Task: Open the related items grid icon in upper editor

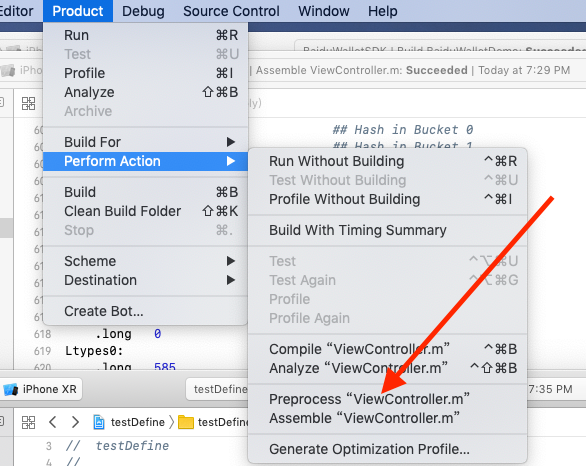Action: [28, 104]
